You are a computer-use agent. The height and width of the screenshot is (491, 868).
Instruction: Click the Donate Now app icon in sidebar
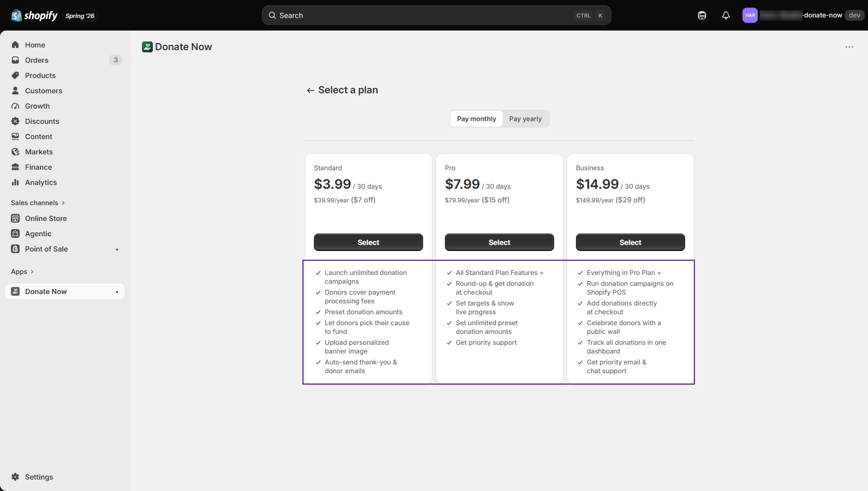point(15,291)
